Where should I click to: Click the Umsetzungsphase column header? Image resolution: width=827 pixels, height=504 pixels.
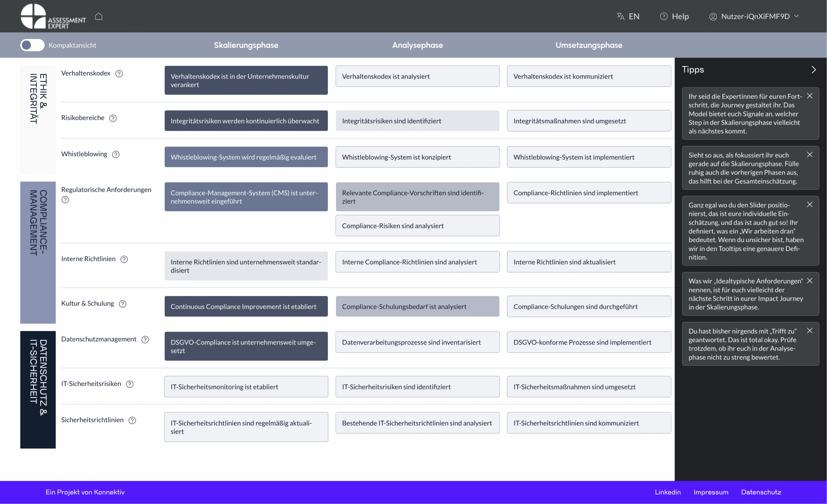pos(588,45)
